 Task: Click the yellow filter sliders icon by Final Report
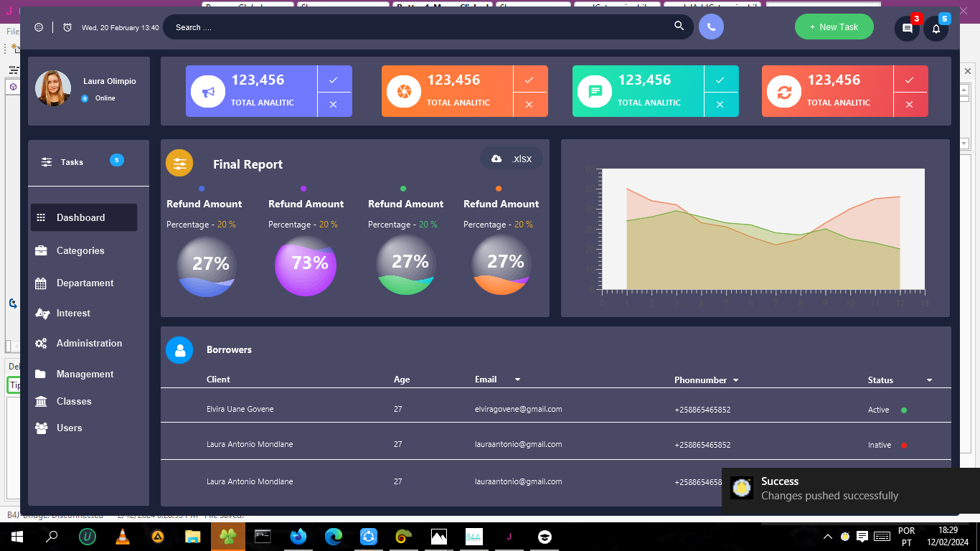(179, 163)
